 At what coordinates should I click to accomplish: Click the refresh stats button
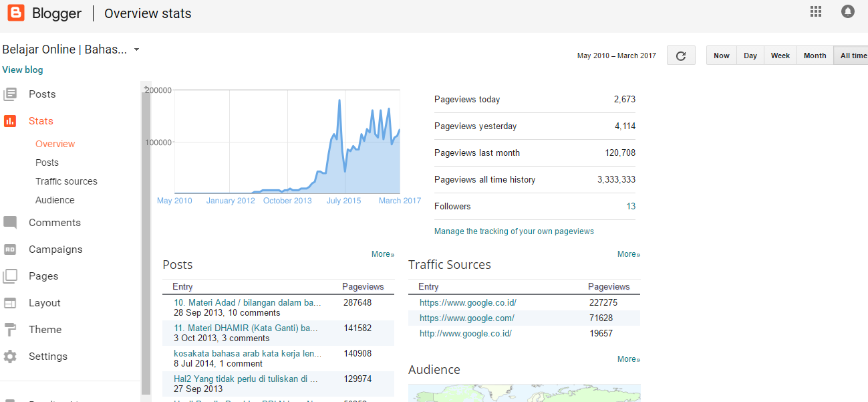click(x=681, y=56)
